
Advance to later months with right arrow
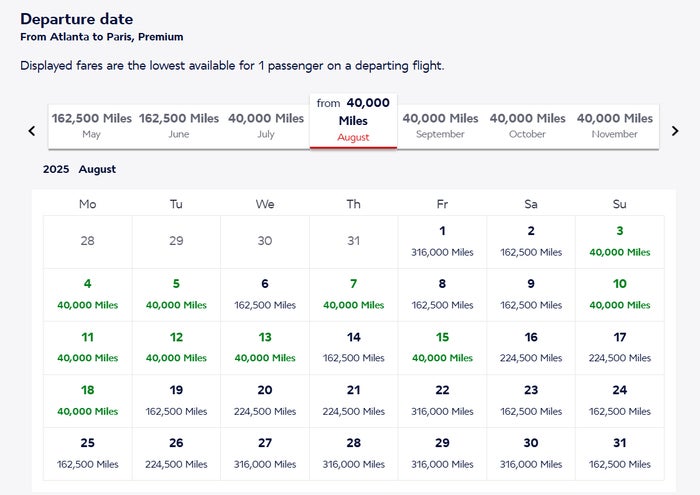[x=675, y=131]
